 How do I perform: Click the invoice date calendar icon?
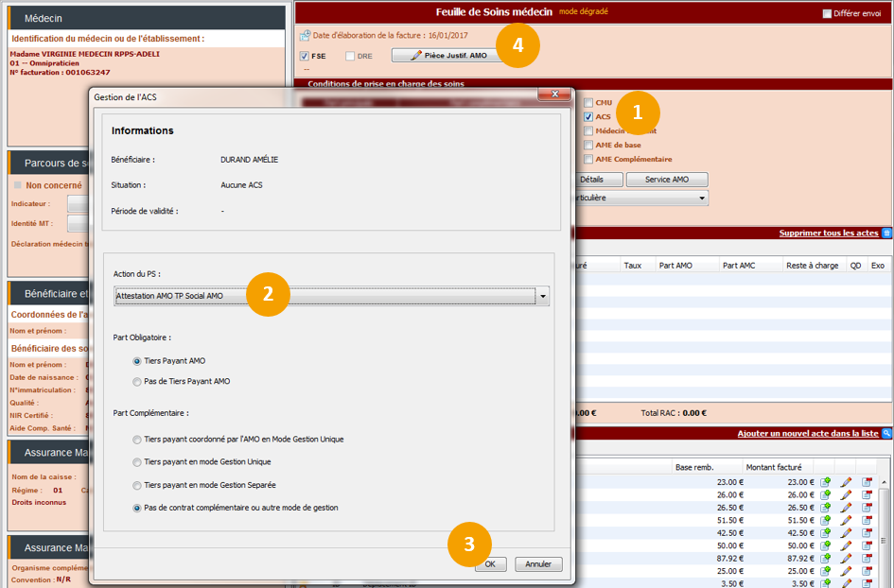(305, 36)
